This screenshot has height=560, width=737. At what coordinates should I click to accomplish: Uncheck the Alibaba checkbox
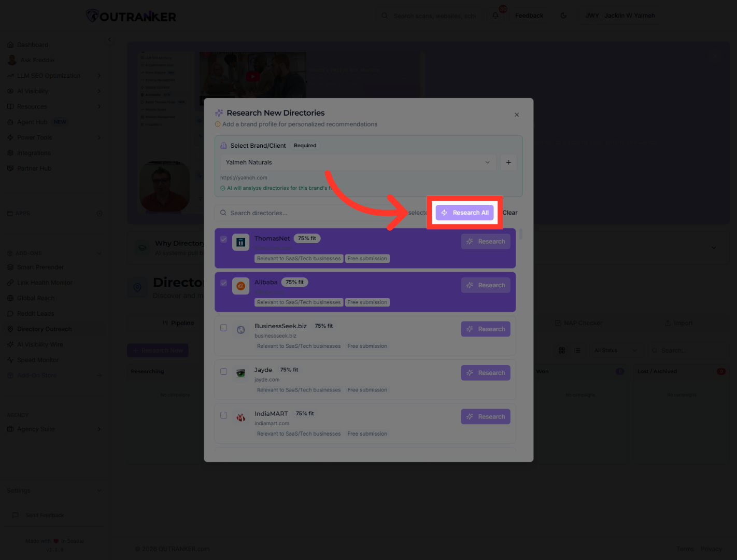click(x=223, y=283)
